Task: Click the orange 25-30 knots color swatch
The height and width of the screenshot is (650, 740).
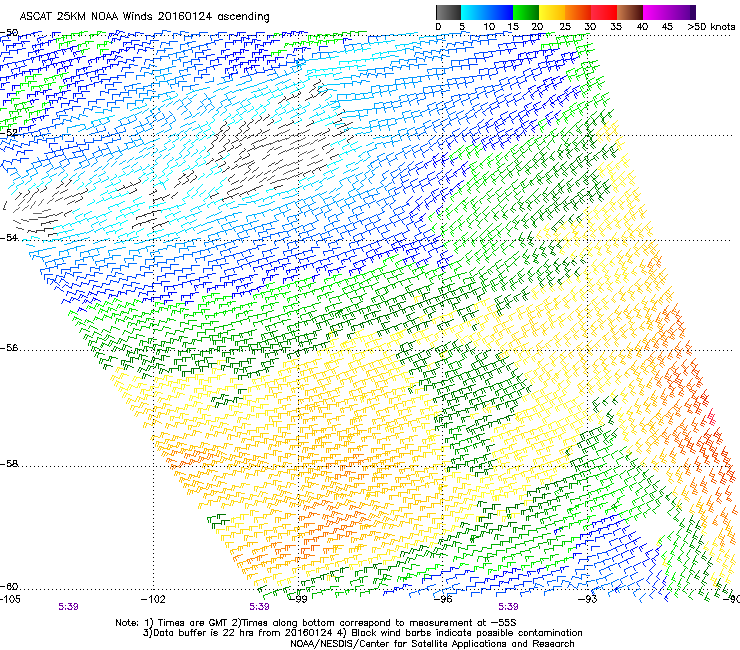Action: pyautogui.click(x=578, y=12)
